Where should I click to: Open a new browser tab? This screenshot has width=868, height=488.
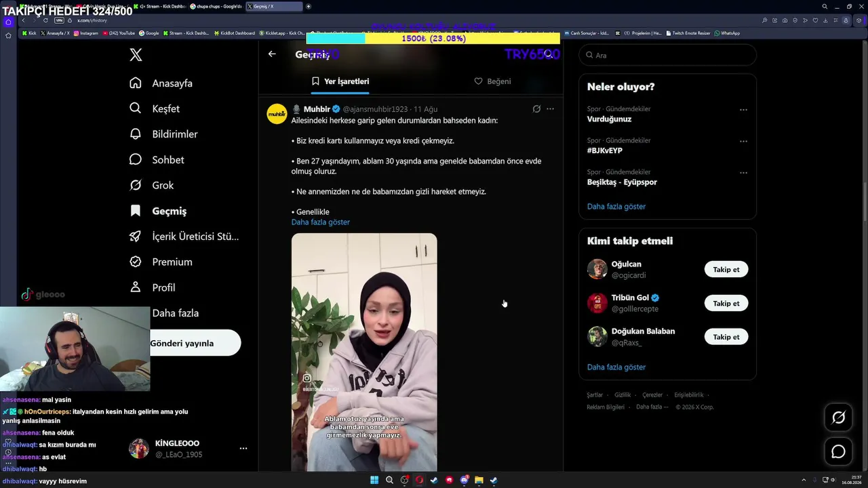pos(309,6)
